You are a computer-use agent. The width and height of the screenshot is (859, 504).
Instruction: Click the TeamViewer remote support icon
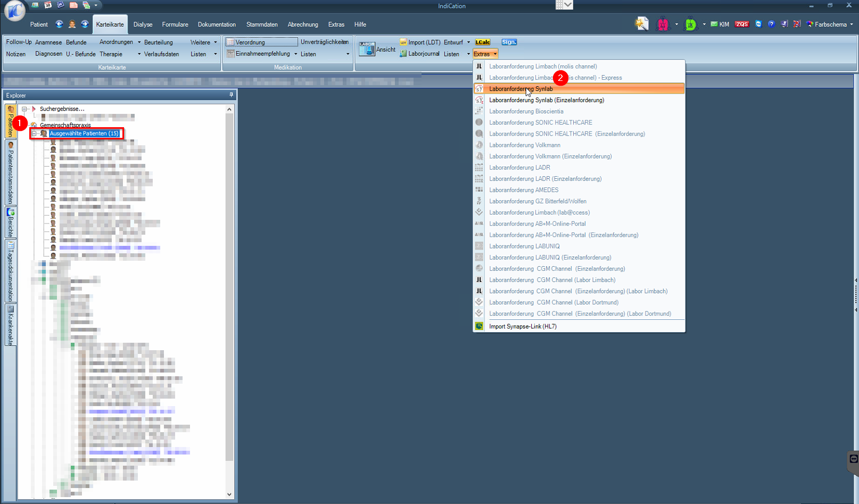tap(758, 24)
